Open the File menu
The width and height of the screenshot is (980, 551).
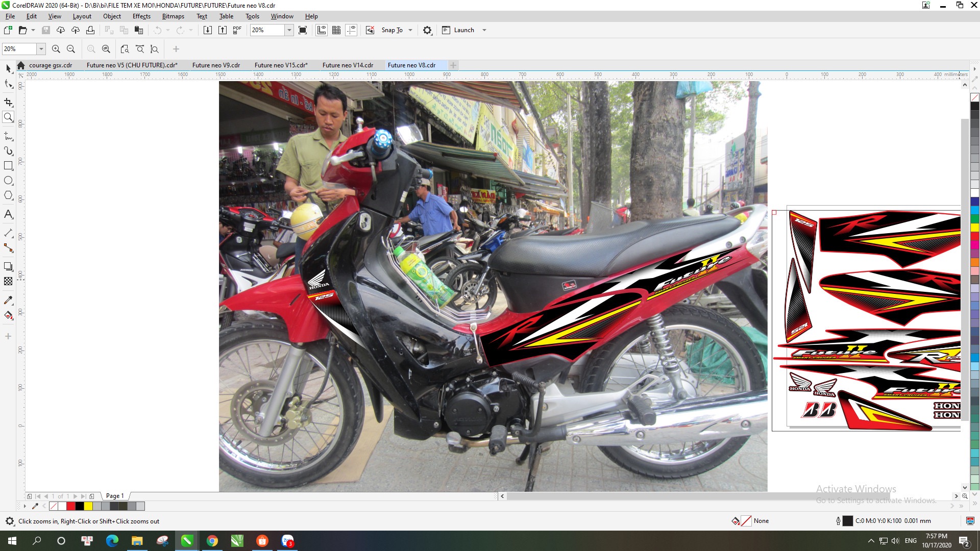tap(10, 16)
